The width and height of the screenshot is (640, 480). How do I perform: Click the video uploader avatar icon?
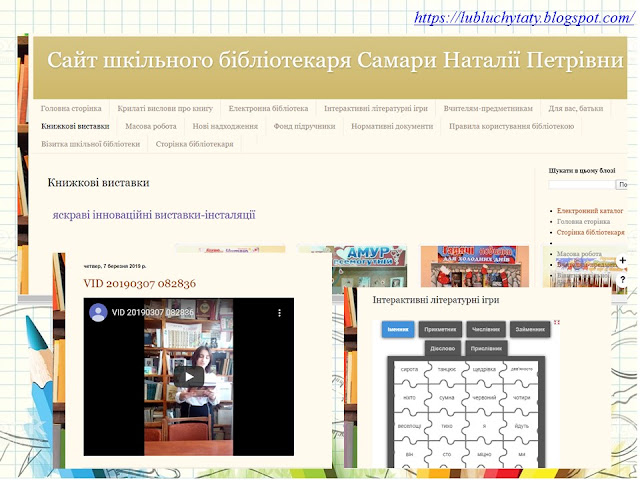coord(98,313)
